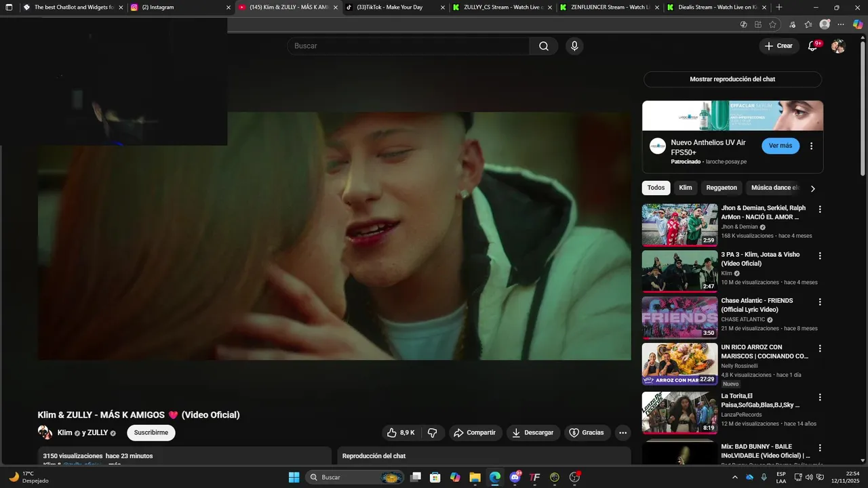The width and height of the screenshot is (868, 488).
Task: Click the YouTube Buscar search field
Action: click(x=408, y=46)
